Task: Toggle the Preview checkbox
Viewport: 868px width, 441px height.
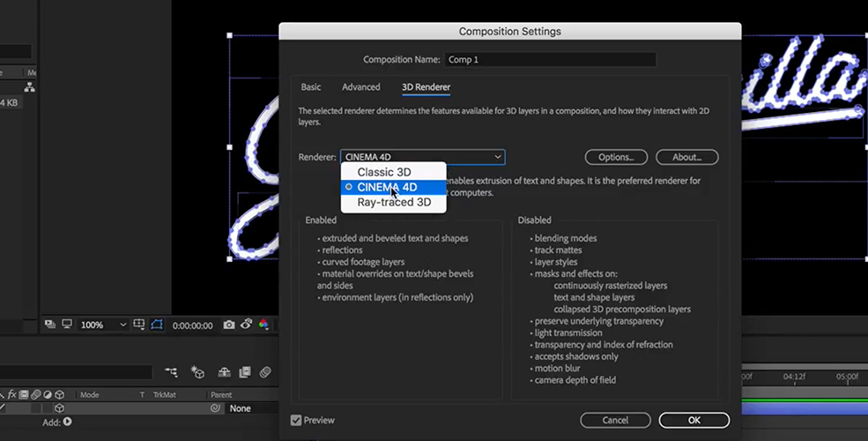Action: coord(296,421)
